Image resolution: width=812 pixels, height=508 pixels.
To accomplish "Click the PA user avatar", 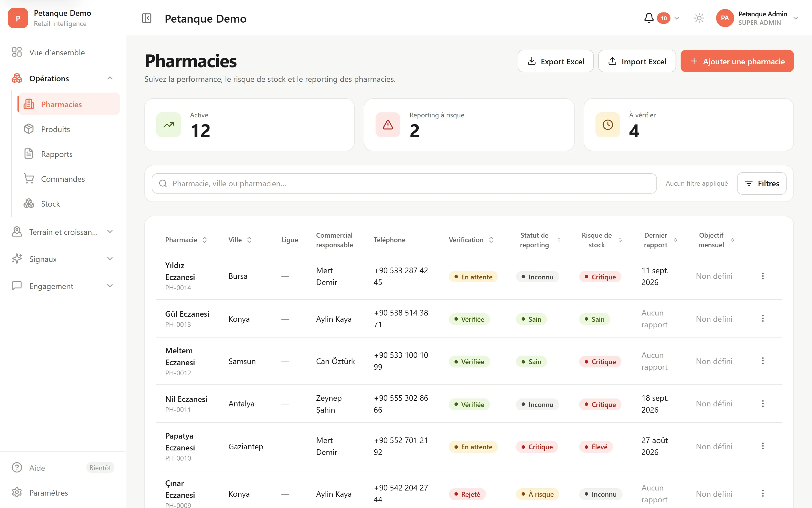I will (725, 18).
